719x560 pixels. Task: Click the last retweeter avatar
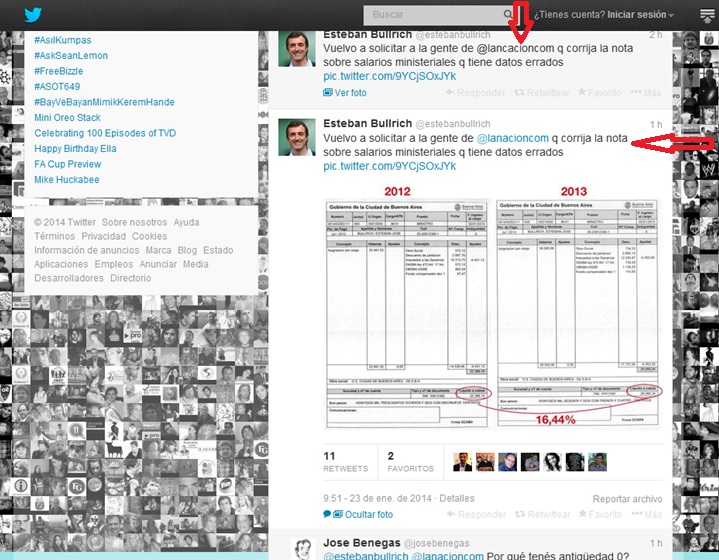597,462
